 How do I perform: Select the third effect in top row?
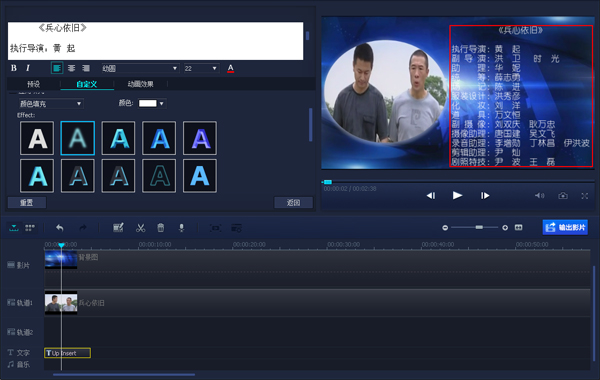(118, 138)
